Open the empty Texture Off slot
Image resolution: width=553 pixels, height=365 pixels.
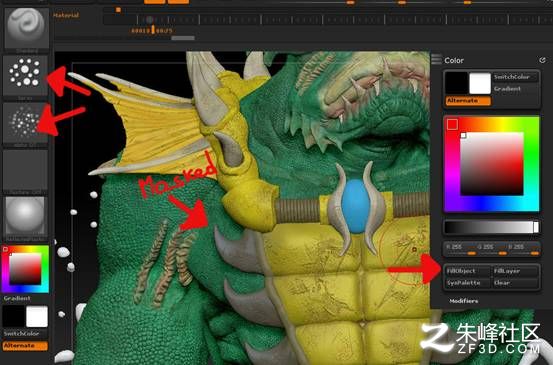coord(25,170)
